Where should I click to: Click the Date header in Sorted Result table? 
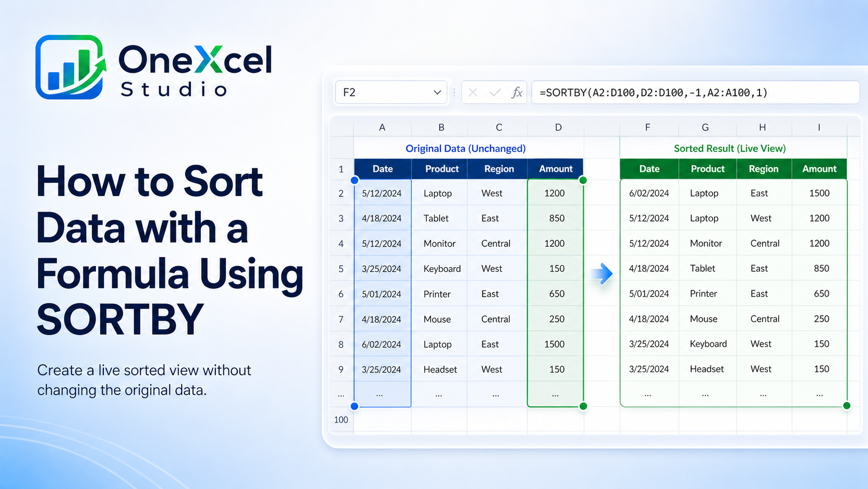tap(649, 169)
